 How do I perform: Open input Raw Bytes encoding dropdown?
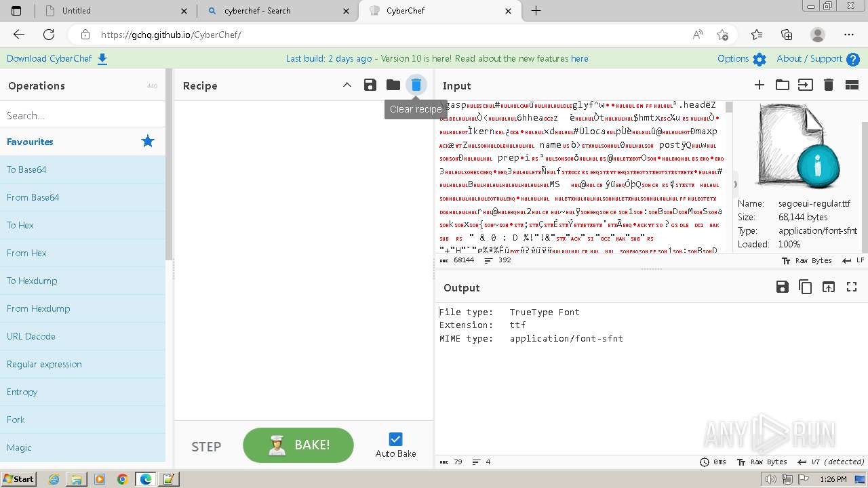806,260
